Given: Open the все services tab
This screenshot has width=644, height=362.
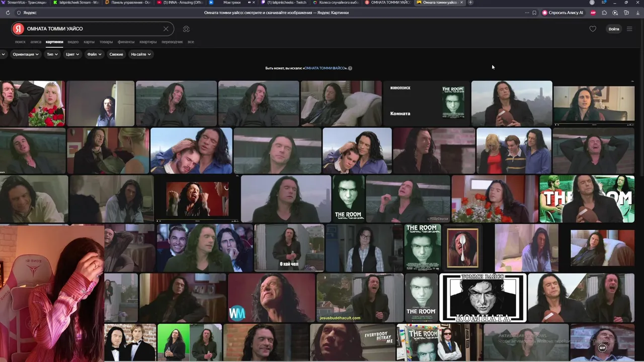Looking at the screenshot, I should (191, 42).
